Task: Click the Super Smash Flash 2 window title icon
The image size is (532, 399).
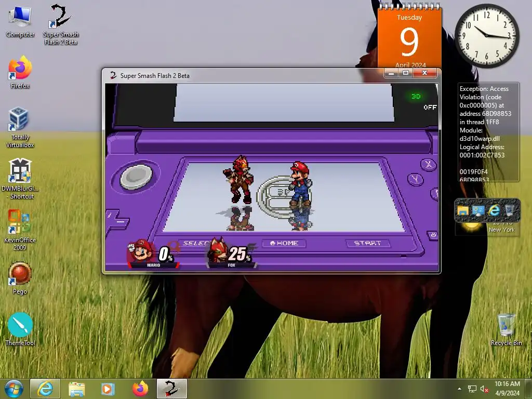Action: point(113,75)
